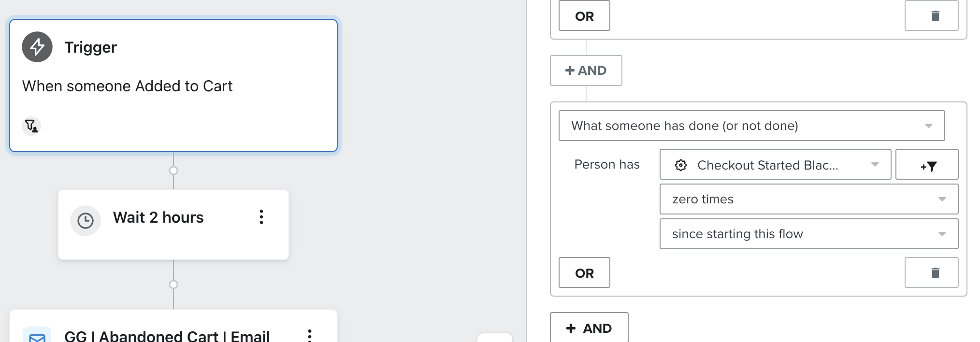
Task: Add a metric filter with funnel icon
Action: point(927,165)
